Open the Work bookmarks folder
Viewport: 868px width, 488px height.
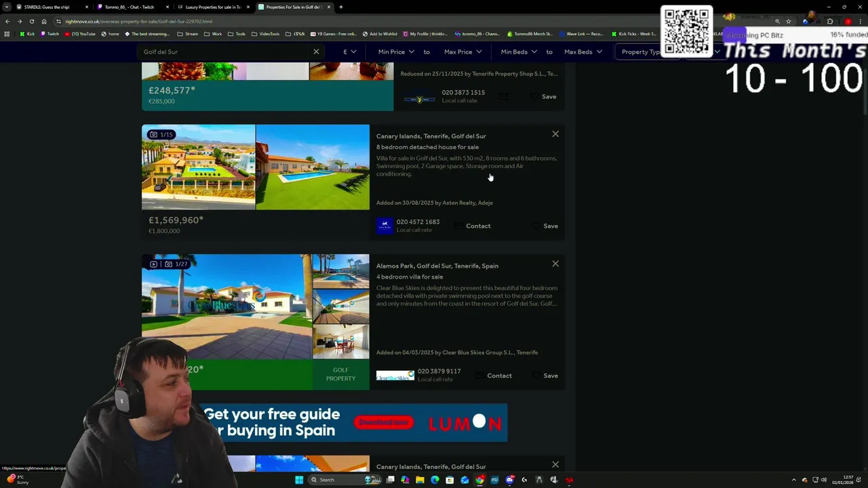click(x=213, y=34)
